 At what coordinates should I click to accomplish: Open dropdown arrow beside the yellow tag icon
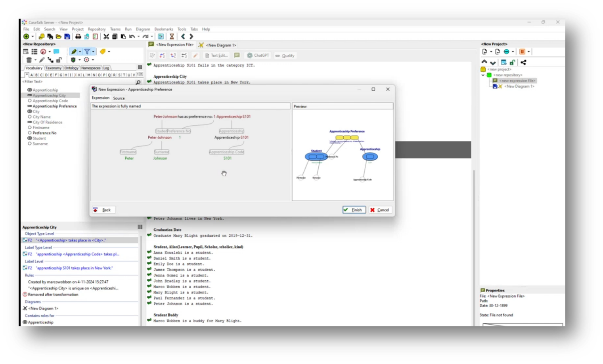pyautogui.click(x=109, y=52)
